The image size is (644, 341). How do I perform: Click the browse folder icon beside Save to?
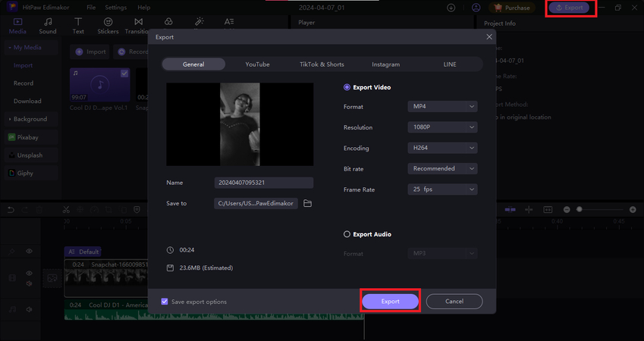pyautogui.click(x=307, y=204)
